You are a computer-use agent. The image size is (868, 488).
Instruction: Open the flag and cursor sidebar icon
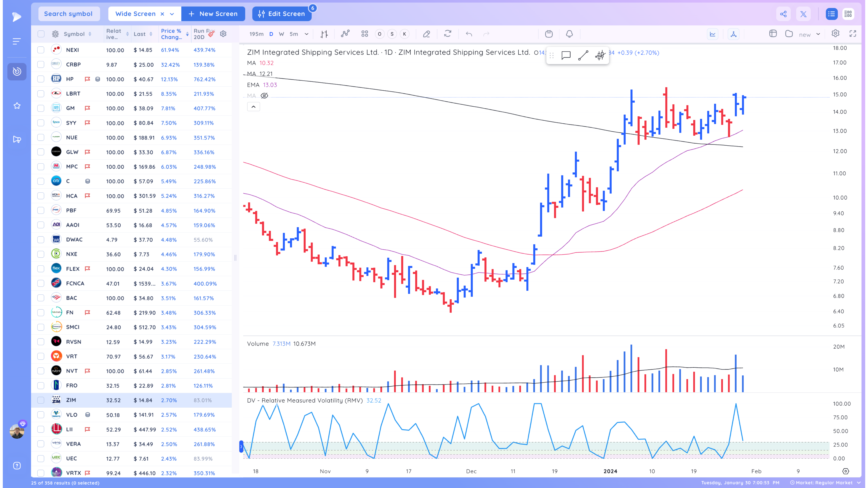[17, 139]
